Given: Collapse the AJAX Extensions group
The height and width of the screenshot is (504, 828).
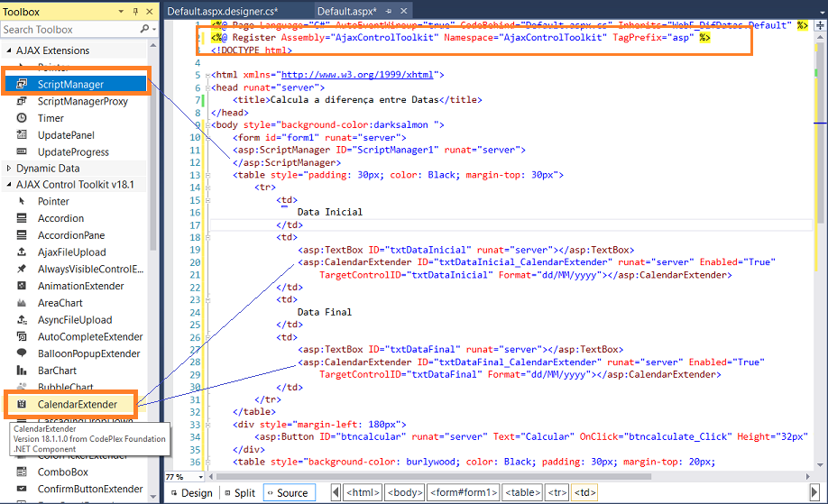Looking at the screenshot, I should (8, 50).
